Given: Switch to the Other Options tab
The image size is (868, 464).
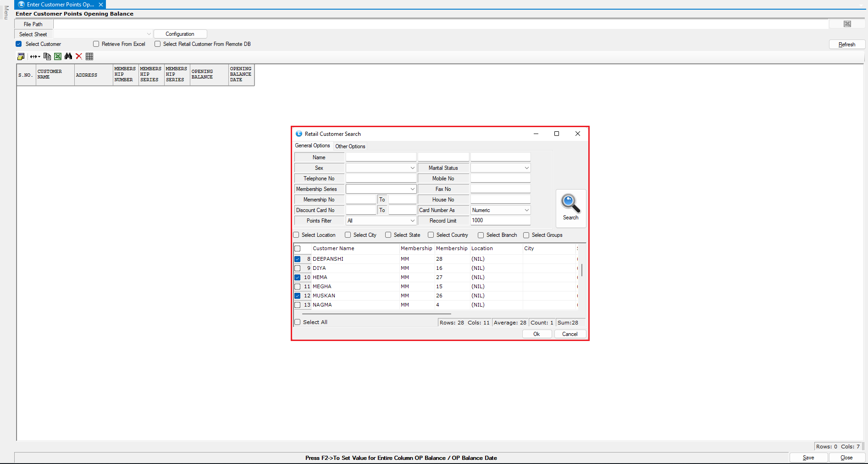Looking at the screenshot, I should coord(350,146).
